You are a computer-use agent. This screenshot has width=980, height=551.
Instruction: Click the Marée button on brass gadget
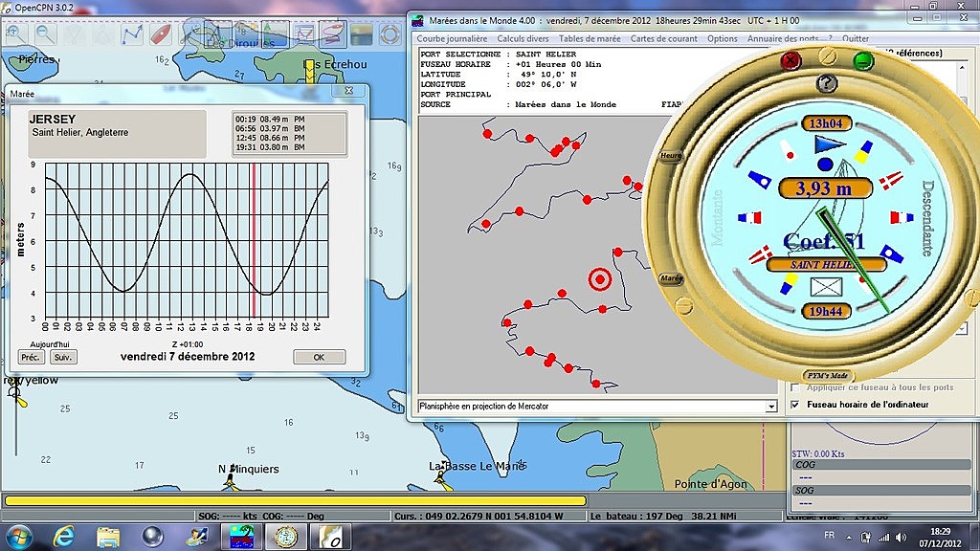coord(671,278)
